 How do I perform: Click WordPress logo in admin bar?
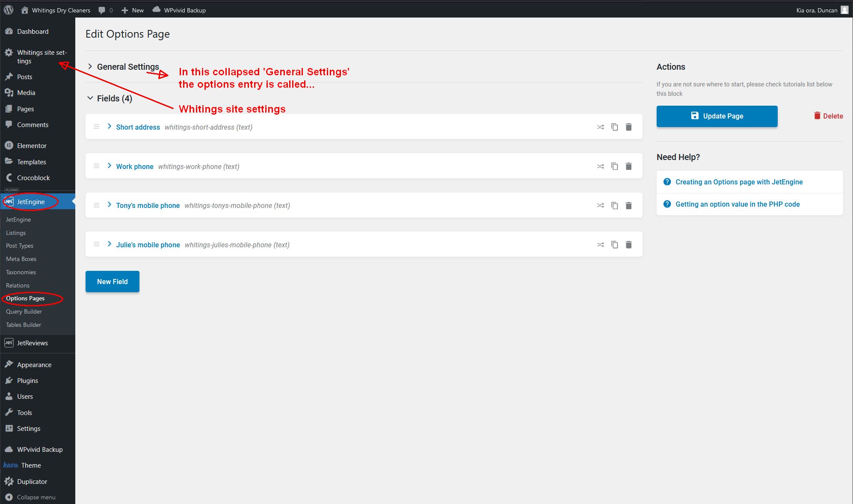coord(9,10)
